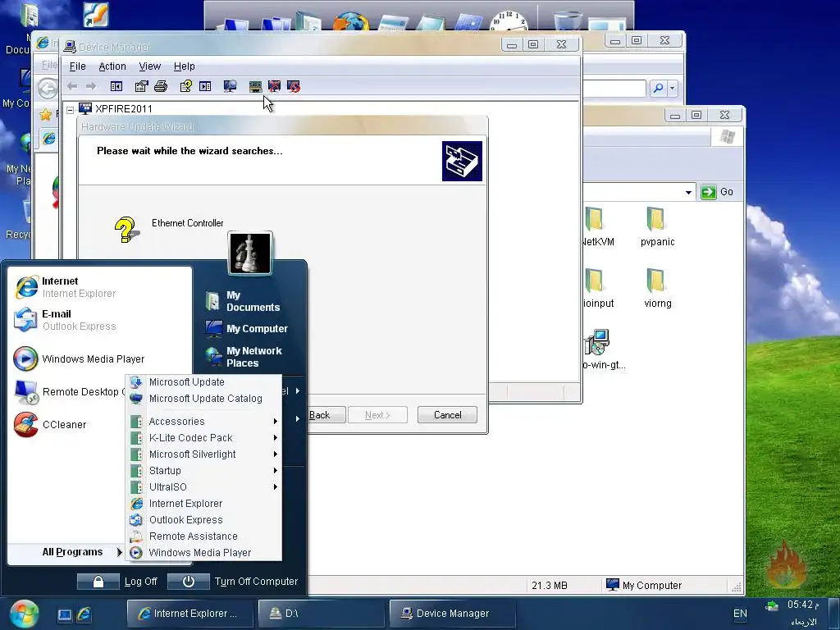Open search options dropdown in Internet Explorer window

click(673, 88)
